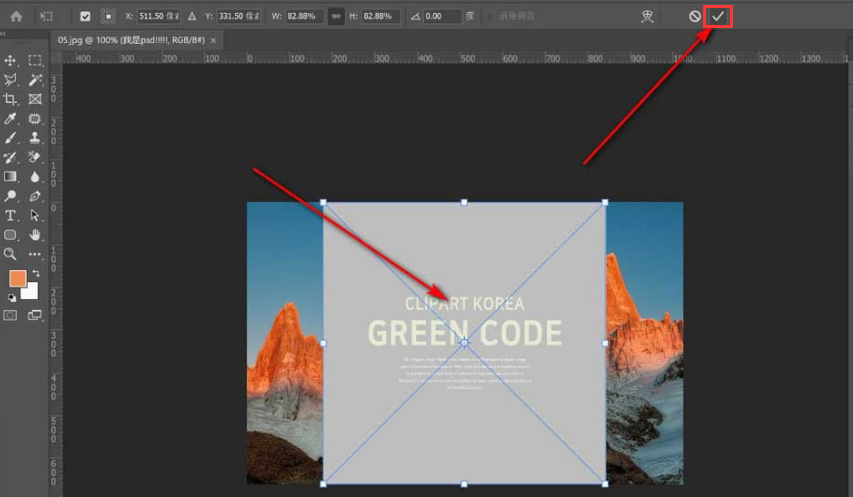Click the left-middle transform handle

pos(323,343)
